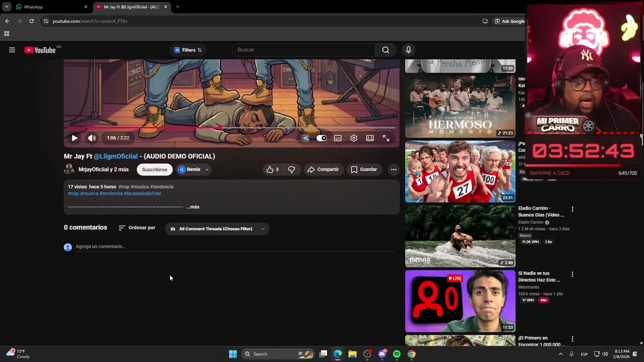The width and height of the screenshot is (644, 362).
Task: Open the Ordenar por sort menu
Action: (x=137, y=228)
